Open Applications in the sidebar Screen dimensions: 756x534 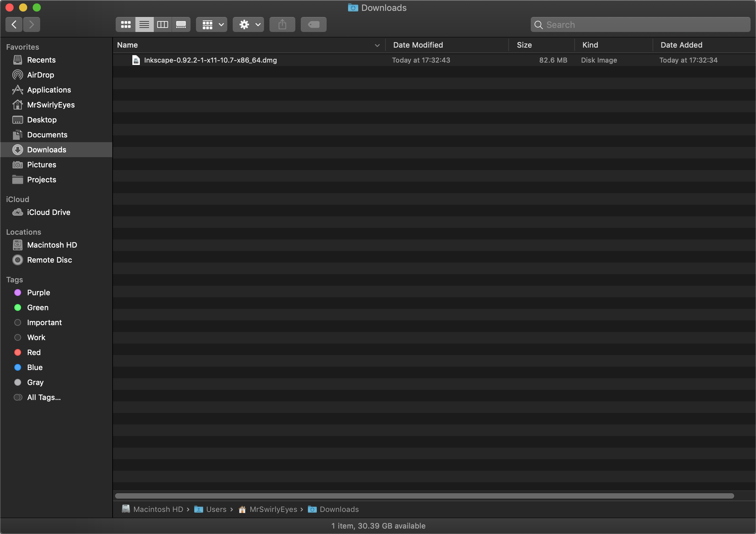(49, 90)
